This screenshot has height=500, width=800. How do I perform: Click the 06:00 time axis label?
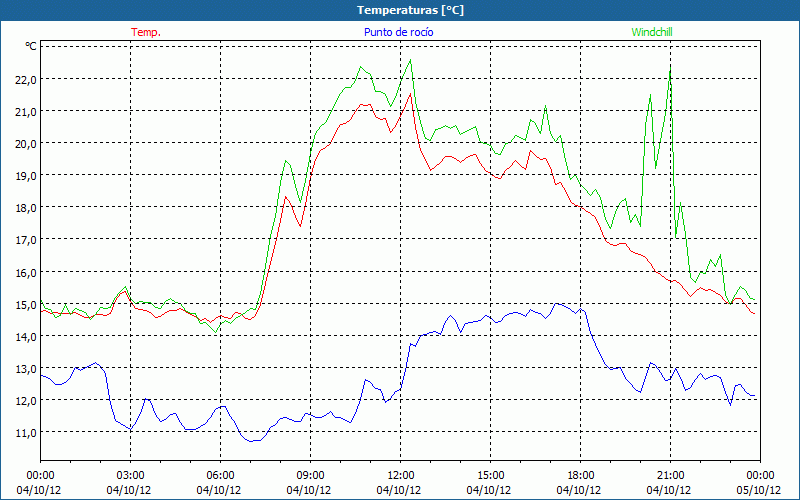pyautogui.click(x=220, y=476)
